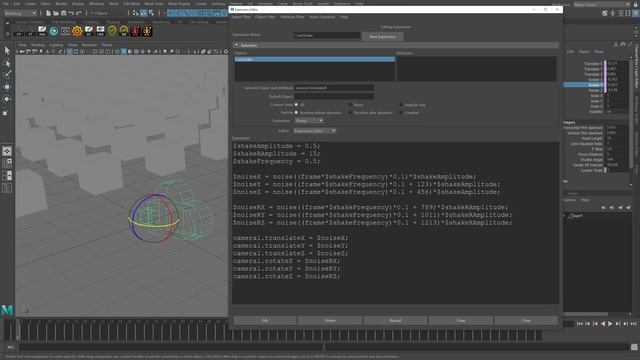The image size is (640, 360).
Task: Open the Shading menu in viewport panel
Action: [38, 45]
